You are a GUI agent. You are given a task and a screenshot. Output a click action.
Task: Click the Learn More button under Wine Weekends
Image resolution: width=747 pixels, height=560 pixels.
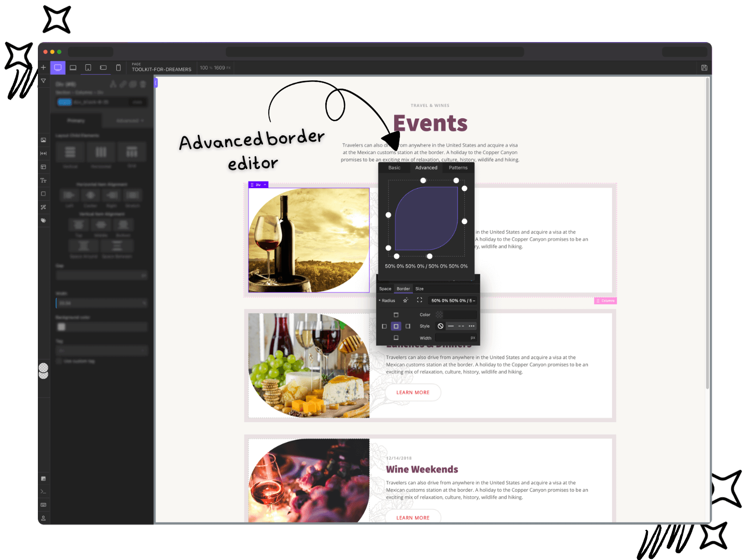413,517
